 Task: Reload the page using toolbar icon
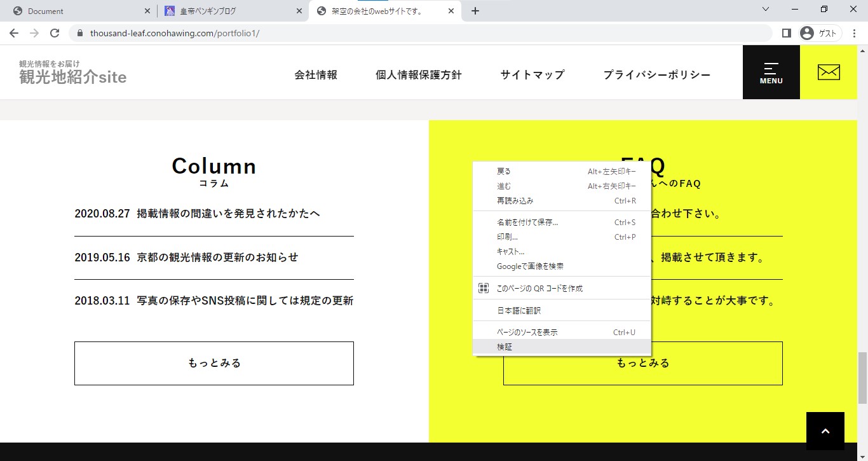55,33
